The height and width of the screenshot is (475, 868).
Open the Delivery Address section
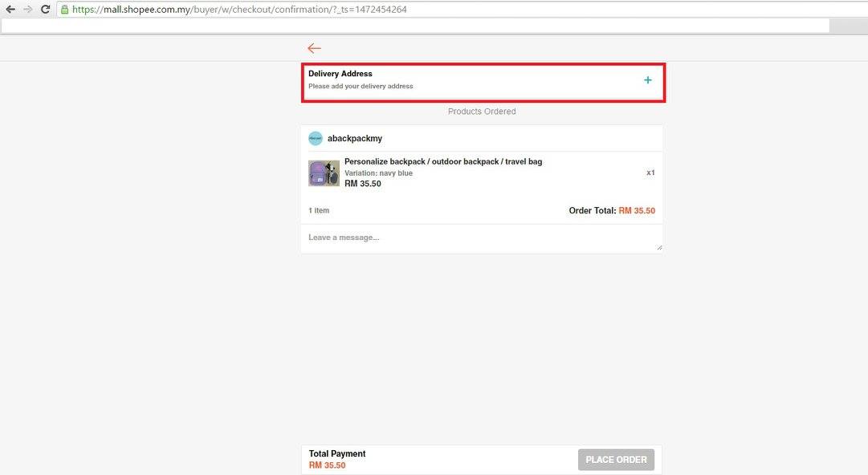[483, 83]
